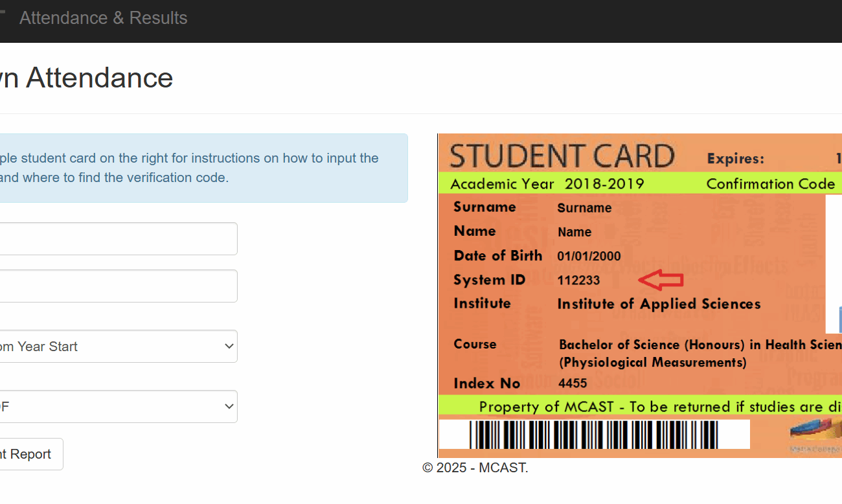Click the blue instructions info box
The height and width of the screenshot is (504, 842).
click(x=204, y=168)
